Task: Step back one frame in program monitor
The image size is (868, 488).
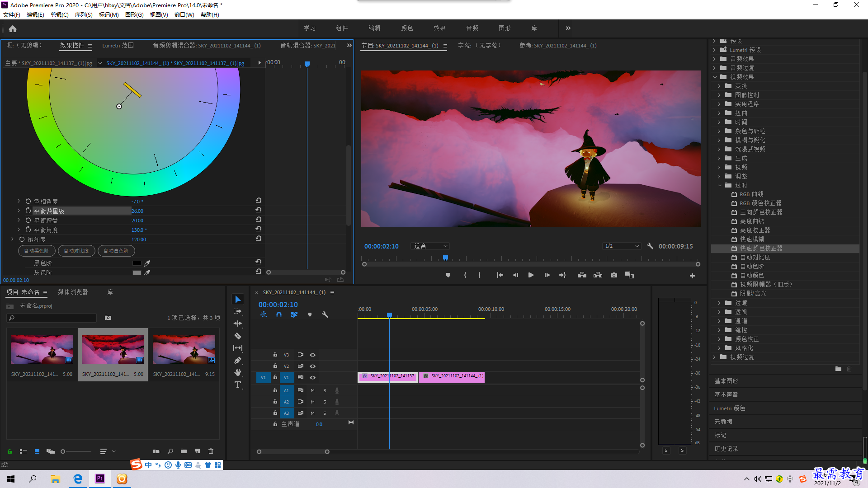Action: [515, 275]
